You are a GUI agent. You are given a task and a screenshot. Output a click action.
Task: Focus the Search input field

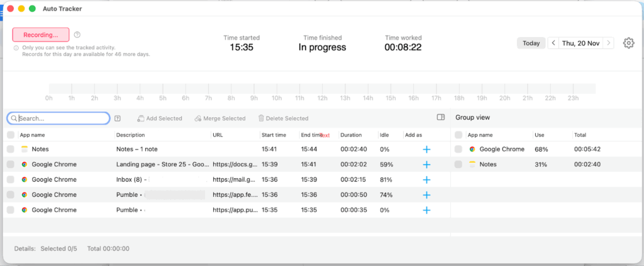[62, 118]
